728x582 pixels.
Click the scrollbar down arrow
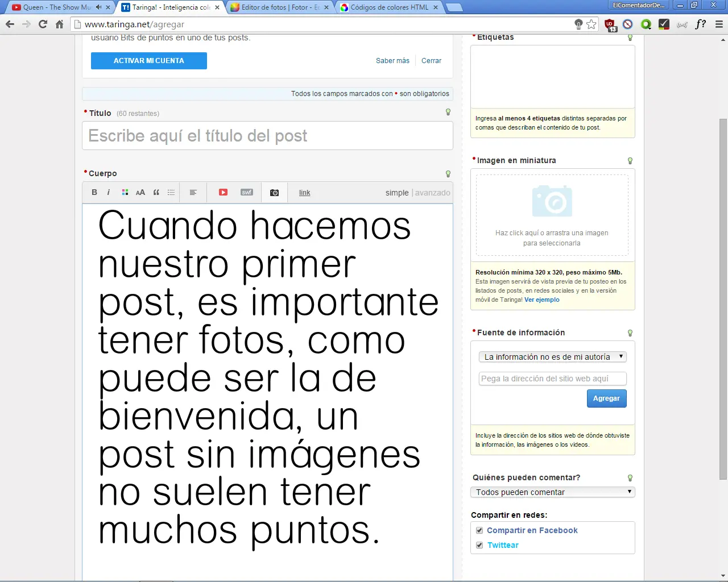[723, 575]
